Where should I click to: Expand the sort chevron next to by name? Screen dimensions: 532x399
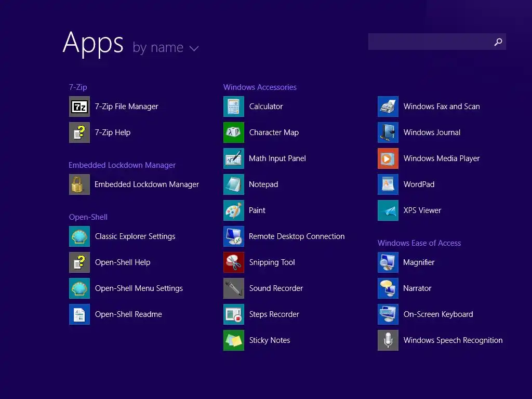pyautogui.click(x=194, y=48)
